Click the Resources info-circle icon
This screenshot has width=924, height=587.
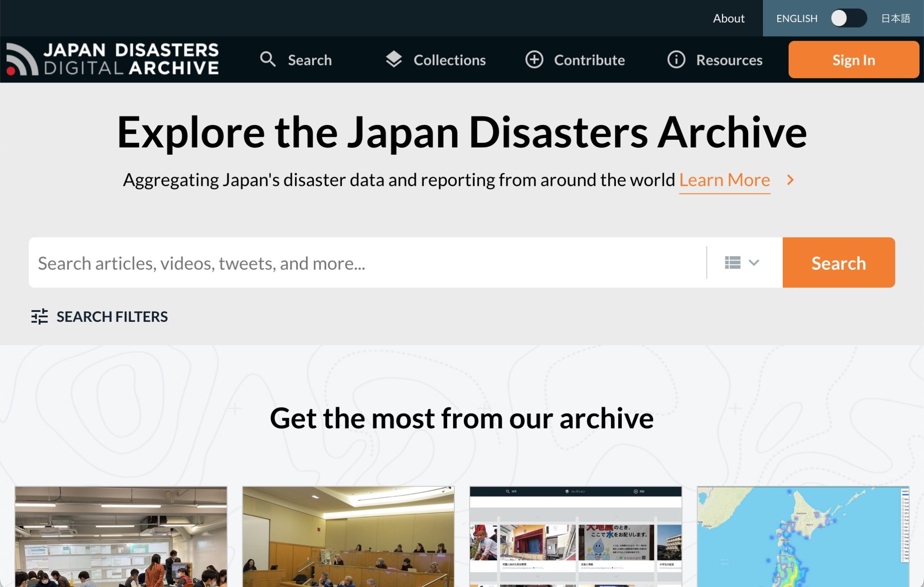coord(676,60)
